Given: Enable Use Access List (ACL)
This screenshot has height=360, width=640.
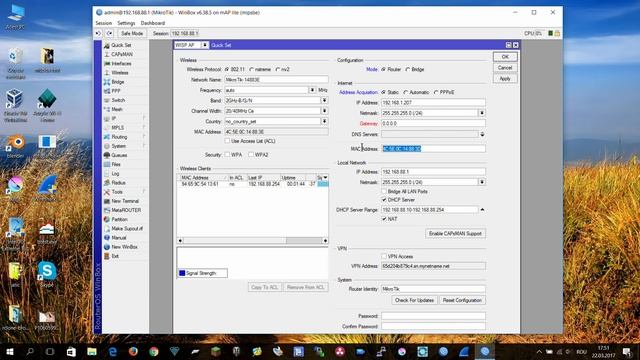Looking at the screenshot, I should point(227,141).
